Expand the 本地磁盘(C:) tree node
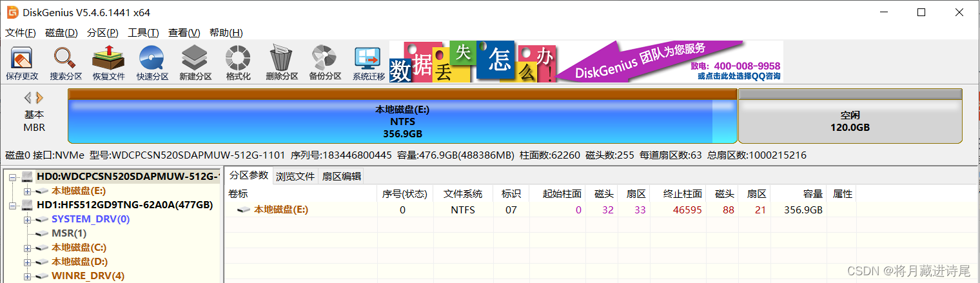The image size is (980, 283). coord(27,248)
